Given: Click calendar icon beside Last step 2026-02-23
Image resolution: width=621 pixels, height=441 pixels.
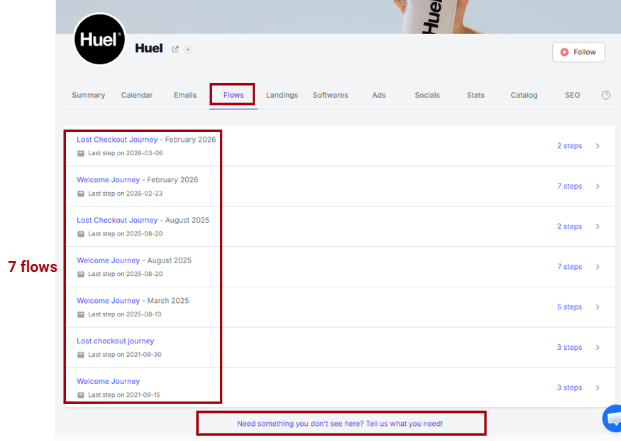Looking at the screenshot, I should (x=81, y=194).
